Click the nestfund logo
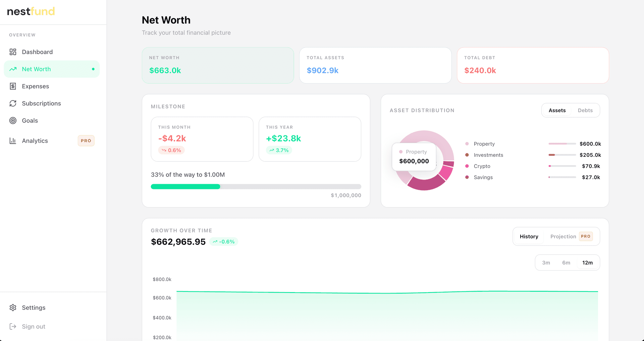 click(x=31, y=11)
